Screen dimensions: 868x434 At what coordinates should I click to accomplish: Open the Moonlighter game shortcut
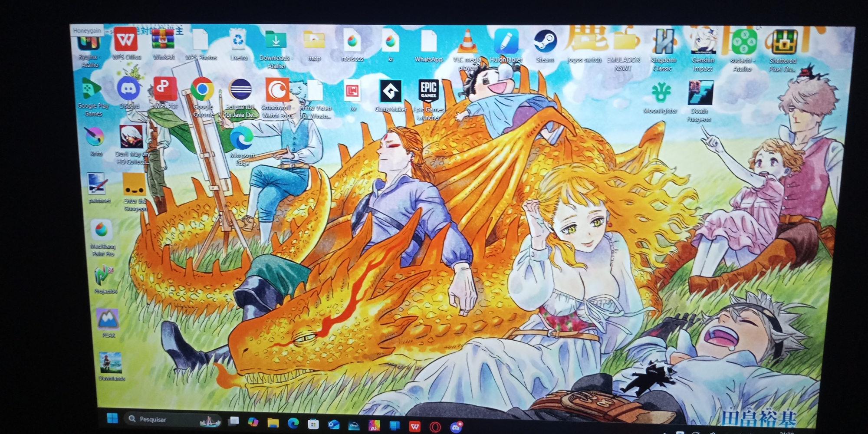click(661, 93)
